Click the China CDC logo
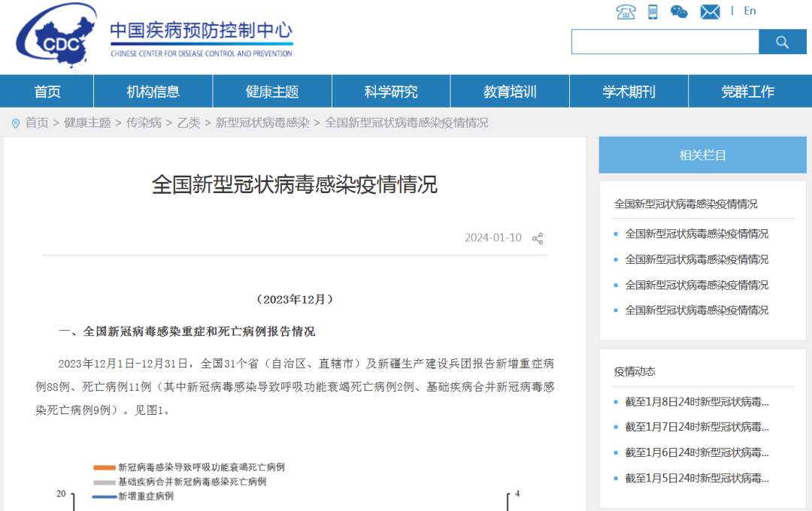Viewport: 812px width, 511px height. [x=154, y=36]
